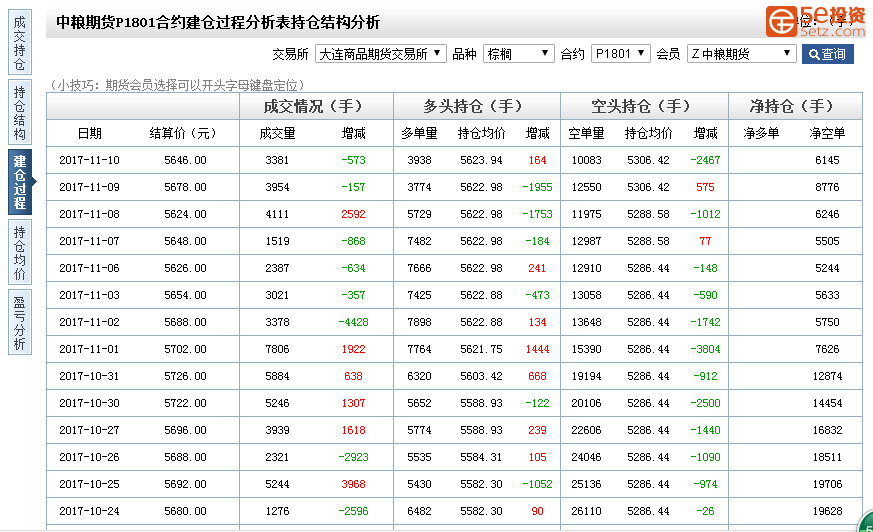
Task: Click long change value -1955
Action: tap(537, 187)
